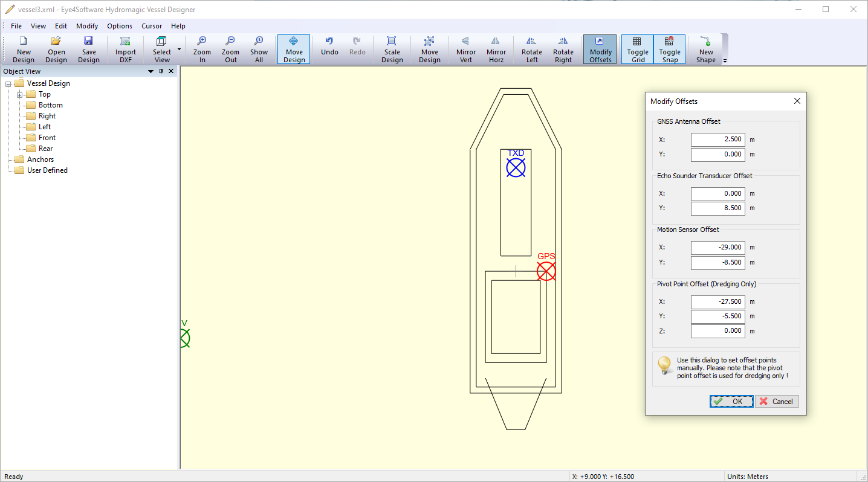Click the Scale Design tool
Viewport: 868px width, 482px height.
[x=392, y=48]
